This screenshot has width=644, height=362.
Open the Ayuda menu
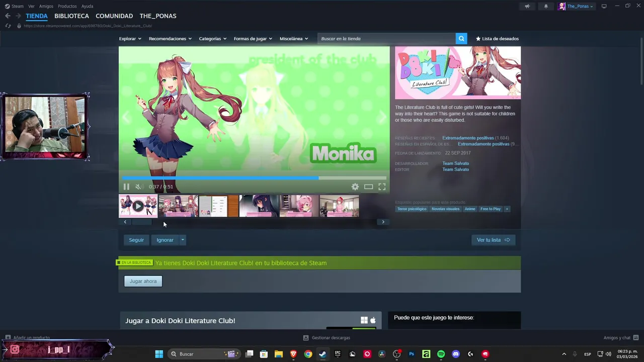(87, 6)
